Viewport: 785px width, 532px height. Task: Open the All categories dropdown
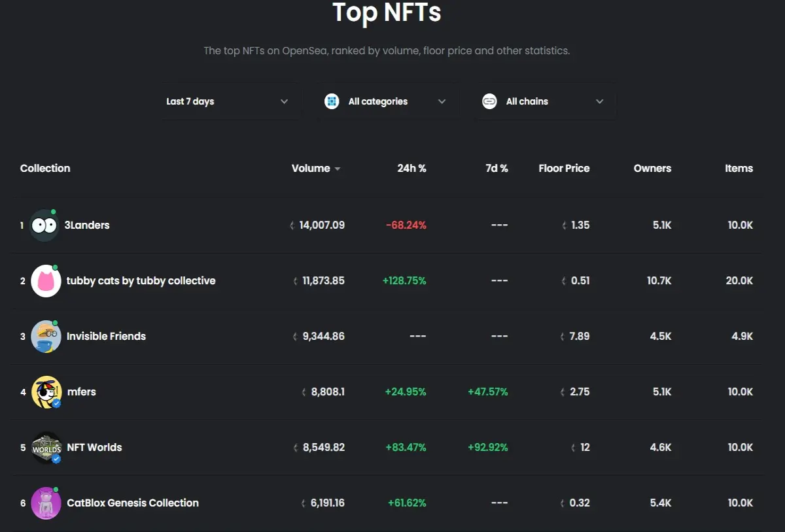(x=385, y=101)
